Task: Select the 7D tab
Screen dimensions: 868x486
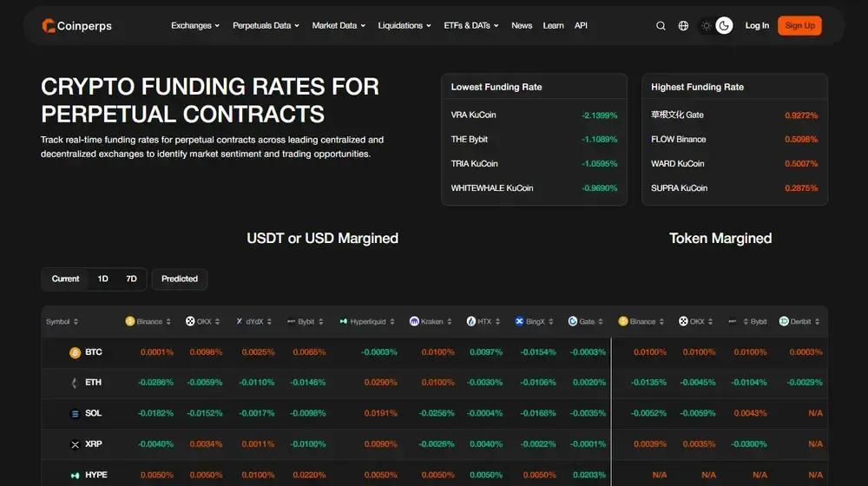Action: 131,279
